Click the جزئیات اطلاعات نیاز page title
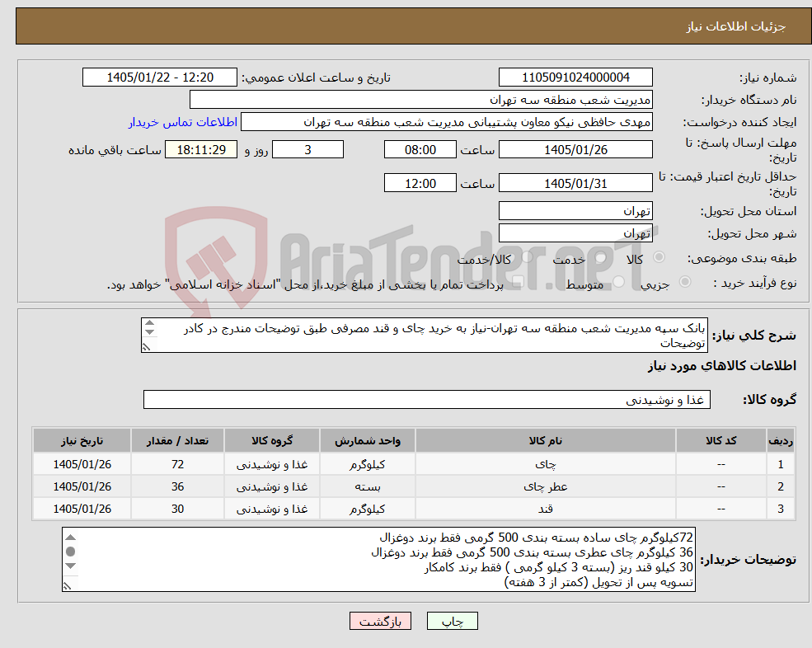This screenshot has height=648, width=812. point(736,26)
